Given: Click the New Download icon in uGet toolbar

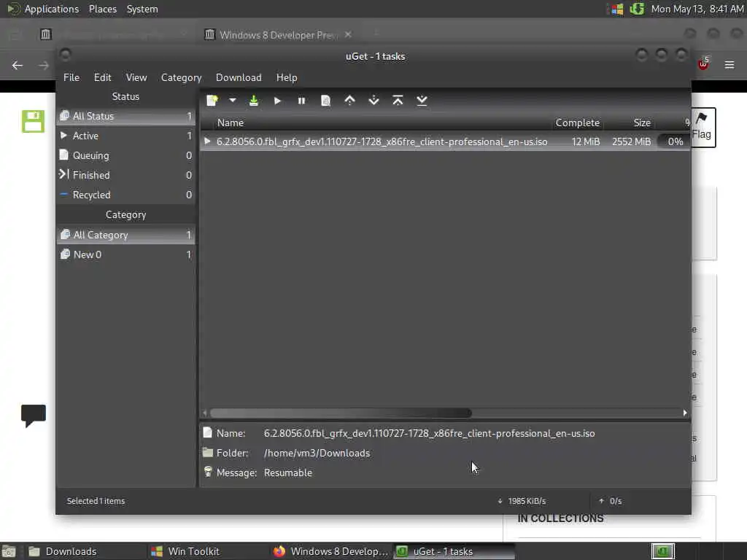Looking at the screenshot, I should click(212, 101).
